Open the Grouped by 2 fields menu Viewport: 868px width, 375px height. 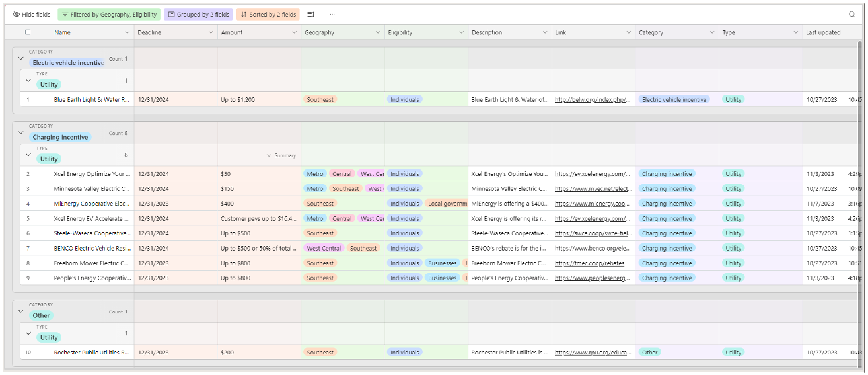(198, 14)
